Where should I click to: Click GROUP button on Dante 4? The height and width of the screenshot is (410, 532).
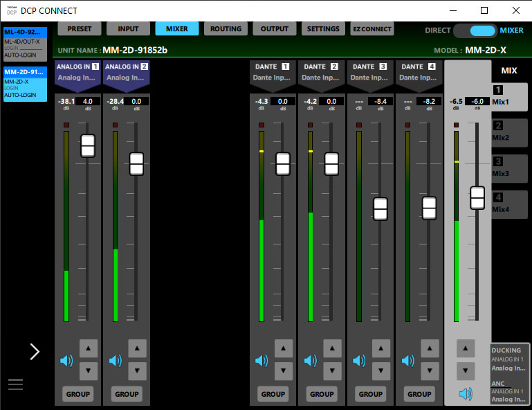coord(420,394)
